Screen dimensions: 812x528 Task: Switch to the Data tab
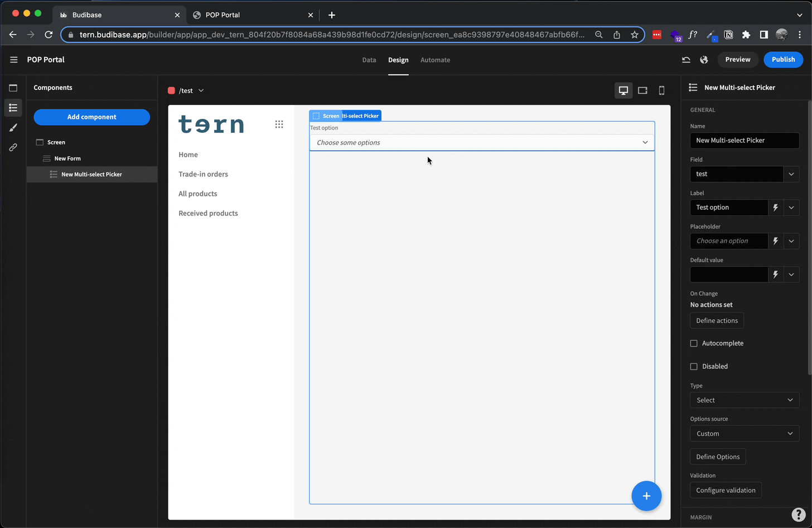[x=369, y=60]
